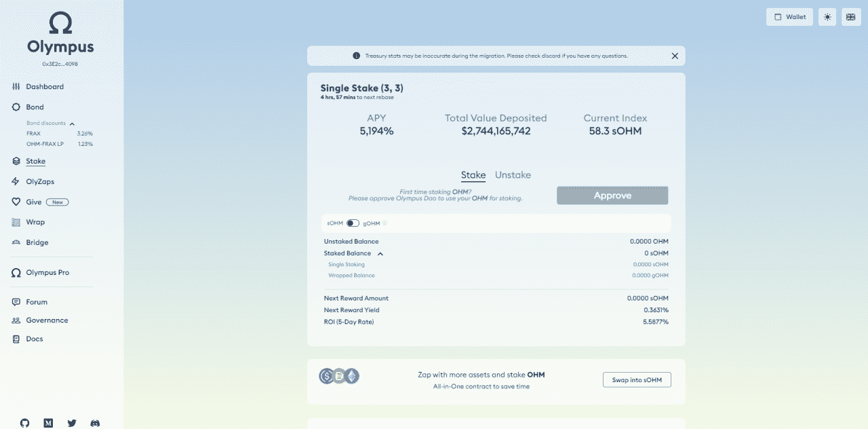Click the APY value 5,194%

pos(376,131)
